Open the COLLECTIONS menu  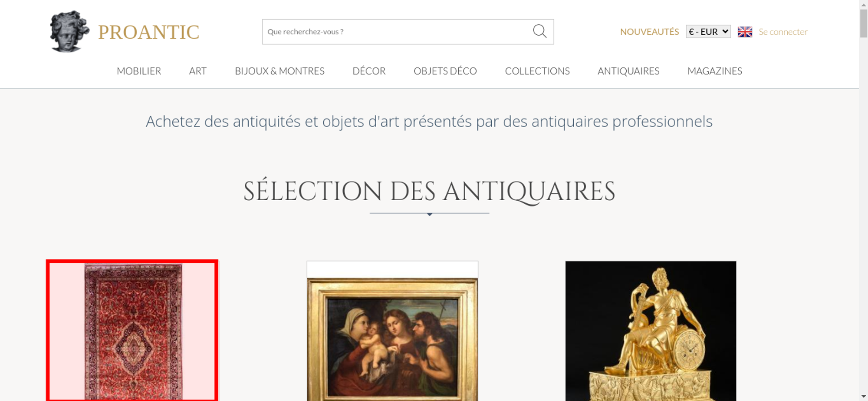(x=537, y=71)
